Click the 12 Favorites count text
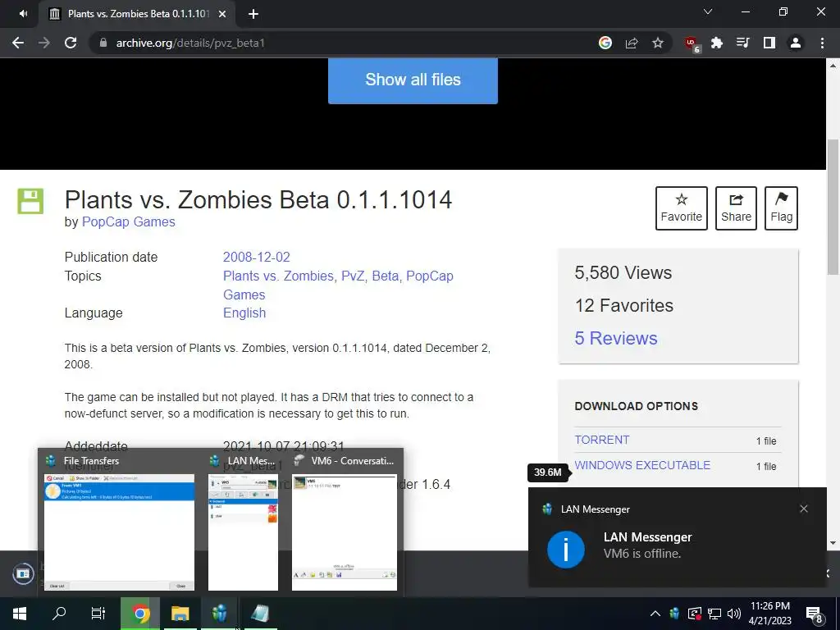Viewport: 840px width, 630px height. pyautogui.click(x=623, y=305)
